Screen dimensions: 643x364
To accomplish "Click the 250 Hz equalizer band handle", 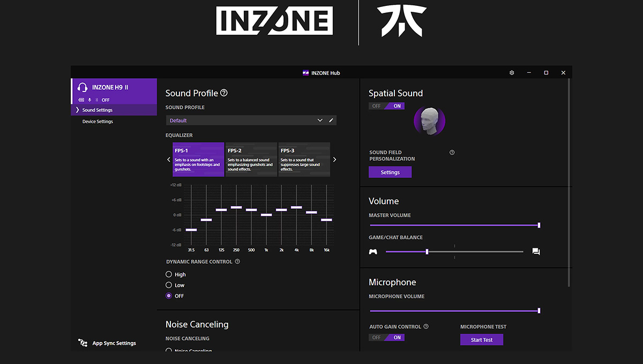I will 236,207.
